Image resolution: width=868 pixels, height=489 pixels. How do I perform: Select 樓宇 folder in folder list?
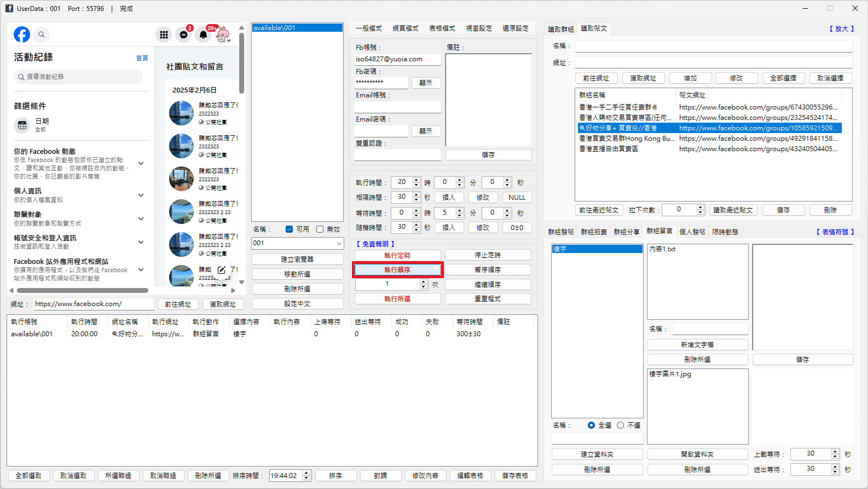(x=597, y=249)
